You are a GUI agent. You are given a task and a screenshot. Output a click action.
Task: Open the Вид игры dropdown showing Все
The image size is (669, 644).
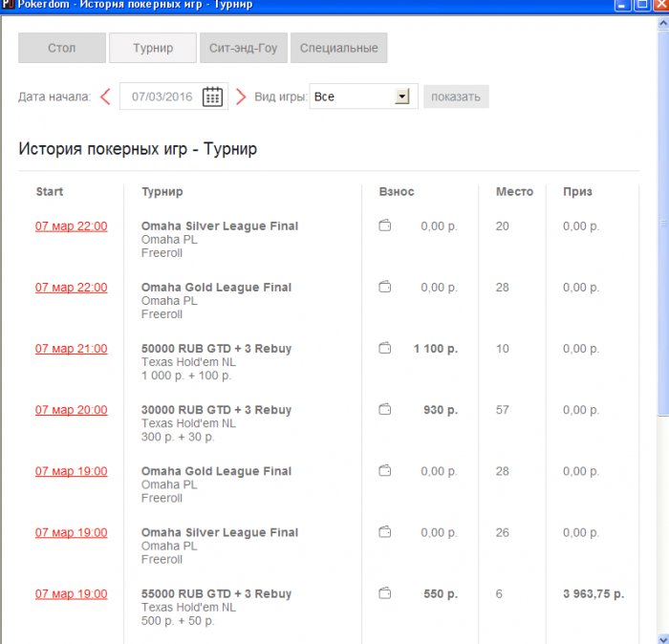click(x=363, y=97)
